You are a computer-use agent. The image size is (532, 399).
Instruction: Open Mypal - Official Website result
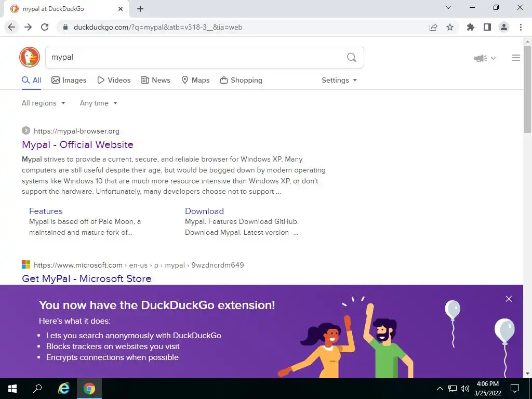click(78, 144)
